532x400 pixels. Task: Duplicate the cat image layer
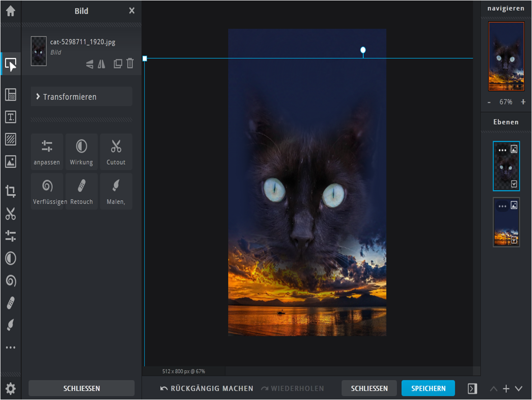click(x=118, y=64)
